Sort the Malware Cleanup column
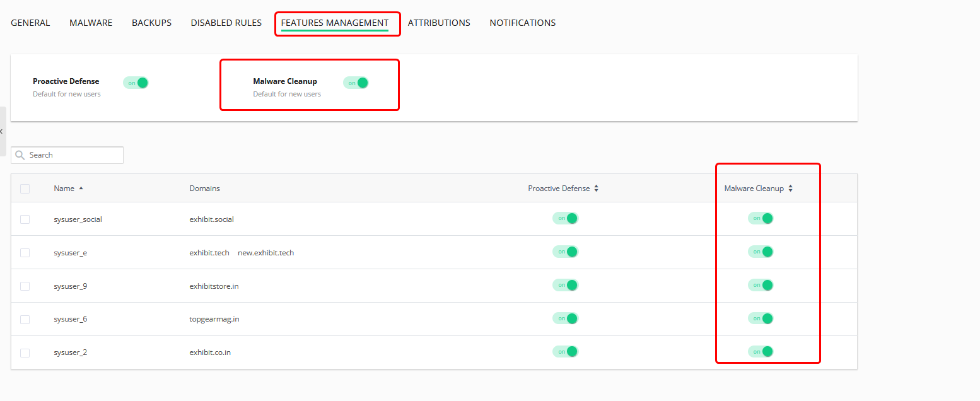 click(x=790, y=189)
